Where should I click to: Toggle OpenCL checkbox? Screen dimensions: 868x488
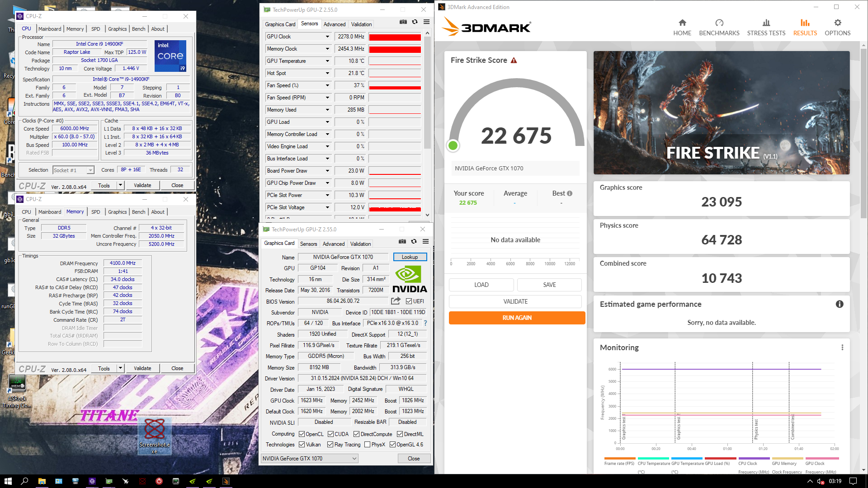click(302, 434)
